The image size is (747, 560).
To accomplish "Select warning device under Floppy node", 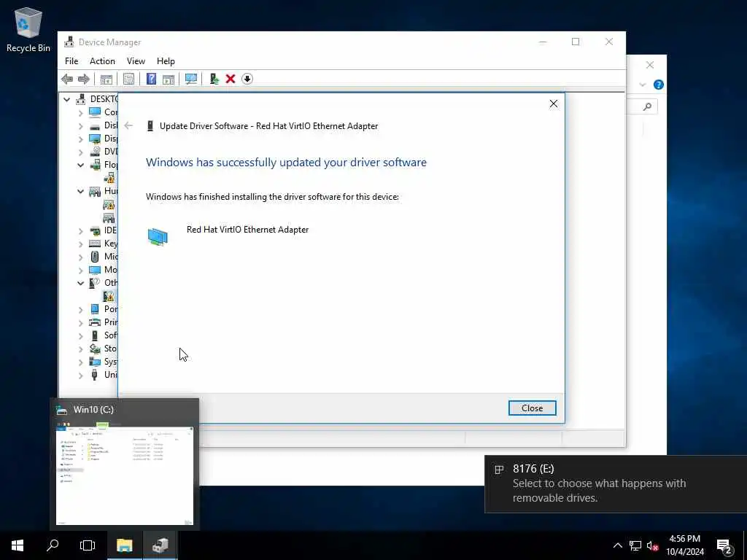I will (109, 178).
